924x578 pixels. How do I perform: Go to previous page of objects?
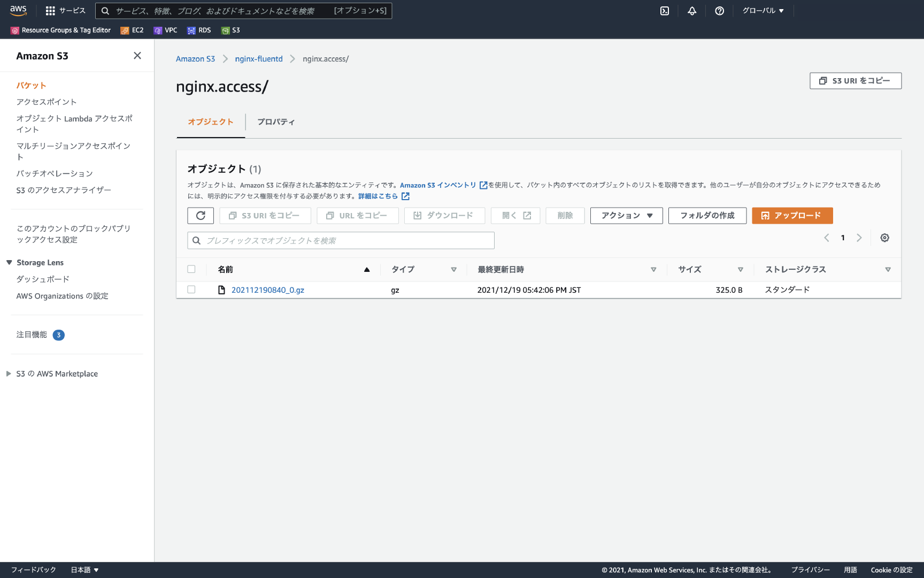pos(827,238)
